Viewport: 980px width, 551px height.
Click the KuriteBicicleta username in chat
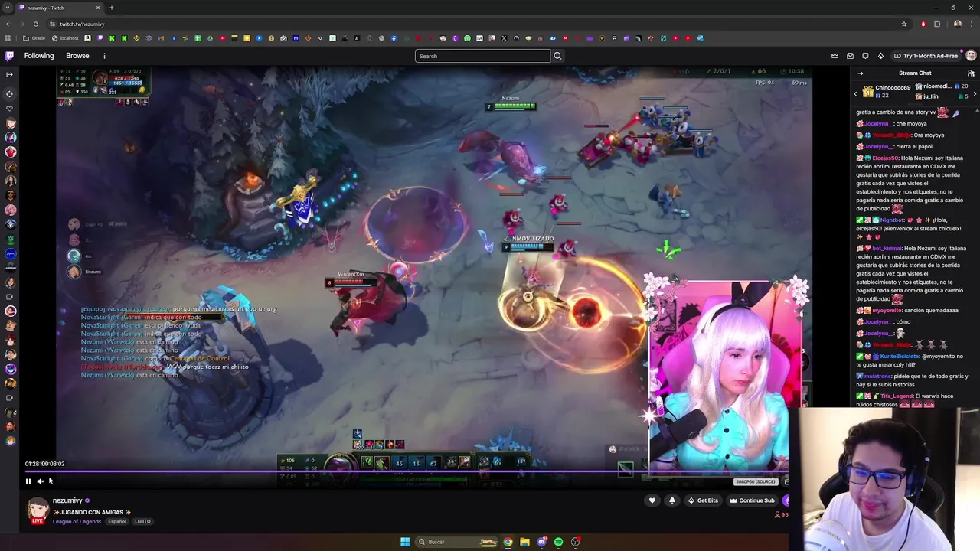(x=900, y=356)
